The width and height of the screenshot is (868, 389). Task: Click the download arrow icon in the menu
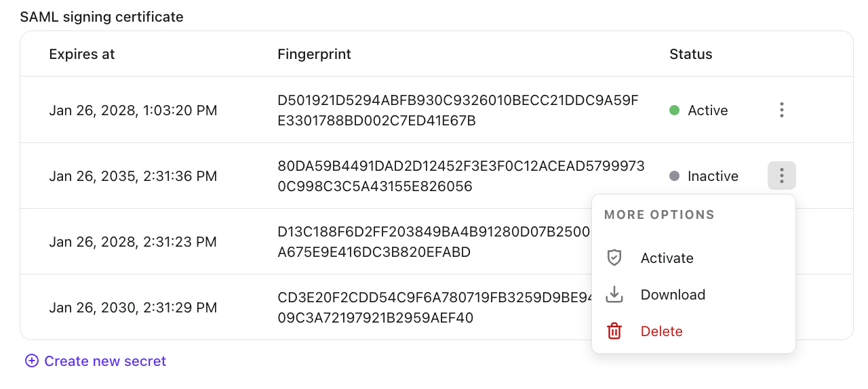[x=614, y=295]
